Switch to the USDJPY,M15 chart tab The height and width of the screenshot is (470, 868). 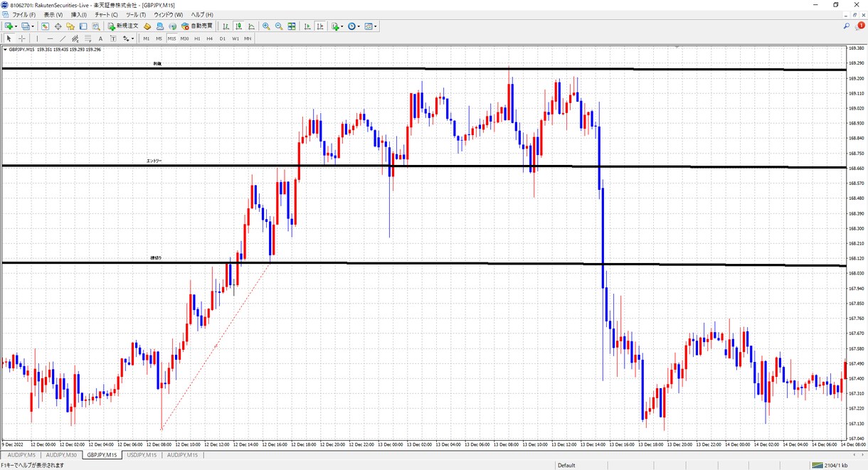pyautogui.click(x=142, y=455)
